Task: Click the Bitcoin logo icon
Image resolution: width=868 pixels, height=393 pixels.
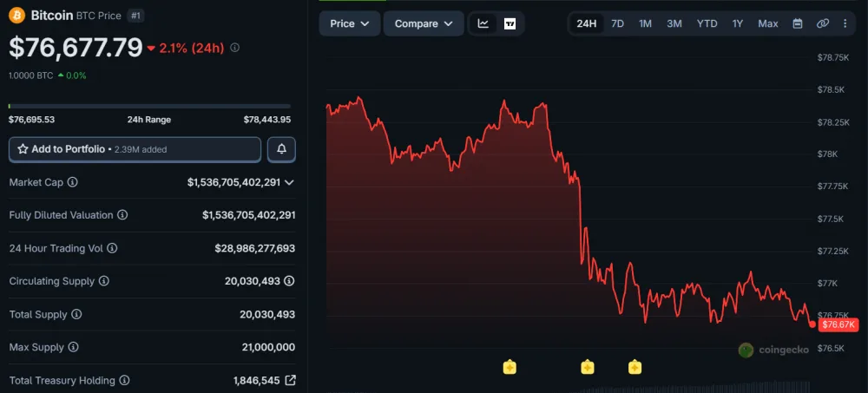Action: pyautogui.click(x=17, y=16)
